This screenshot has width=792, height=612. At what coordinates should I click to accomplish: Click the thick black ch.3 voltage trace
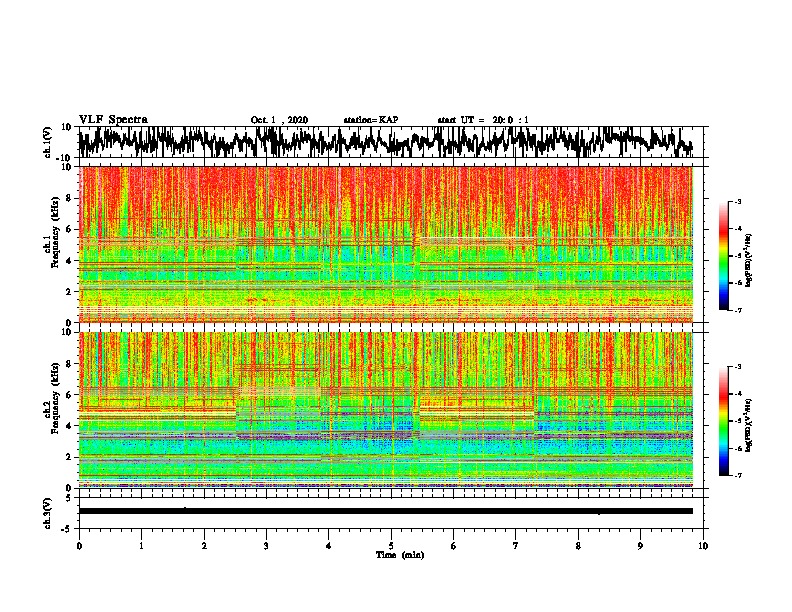tap(386, 511)
